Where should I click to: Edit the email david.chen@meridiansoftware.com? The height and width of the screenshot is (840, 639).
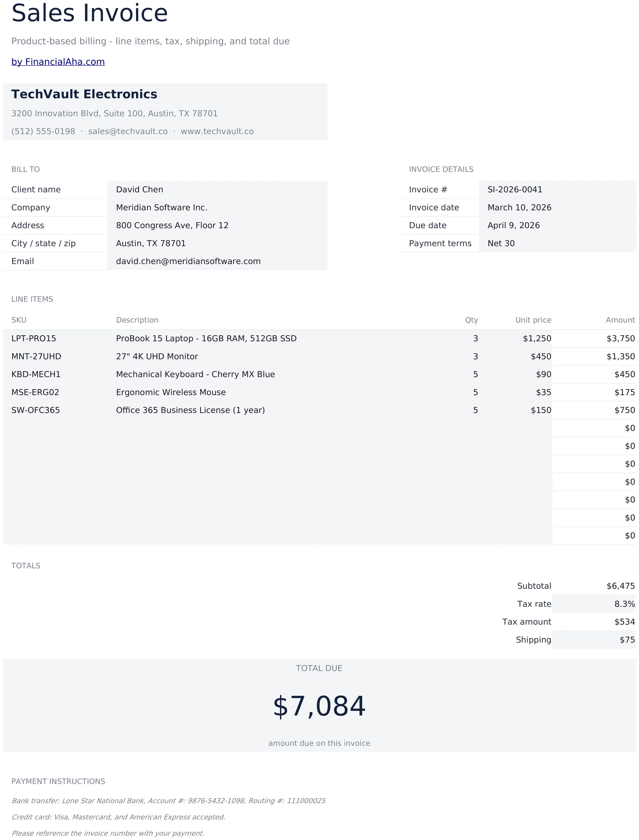[x=217, y=261]
